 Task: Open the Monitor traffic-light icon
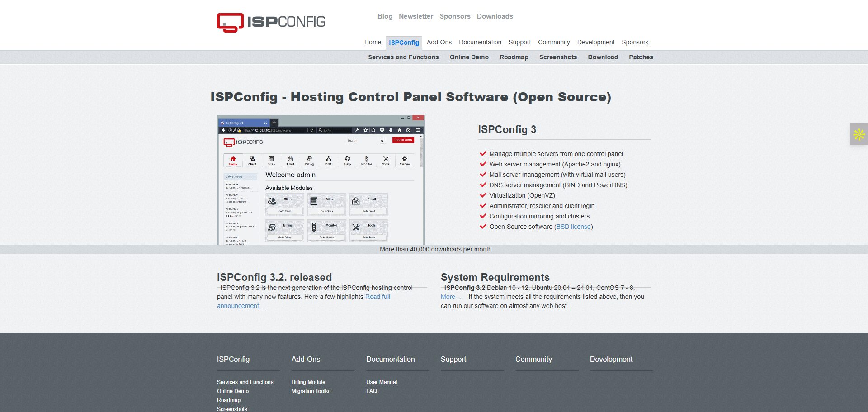pos(367,158)
